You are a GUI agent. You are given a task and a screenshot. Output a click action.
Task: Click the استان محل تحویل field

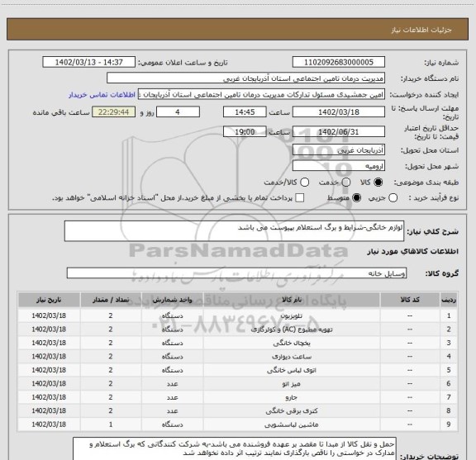click(x=339, y=150)
